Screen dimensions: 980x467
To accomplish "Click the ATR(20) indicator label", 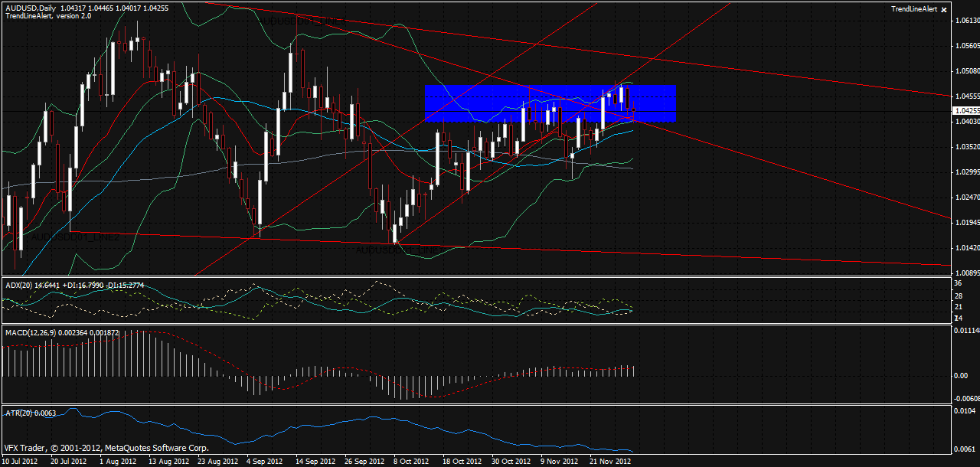I will (x=18, y=413).
